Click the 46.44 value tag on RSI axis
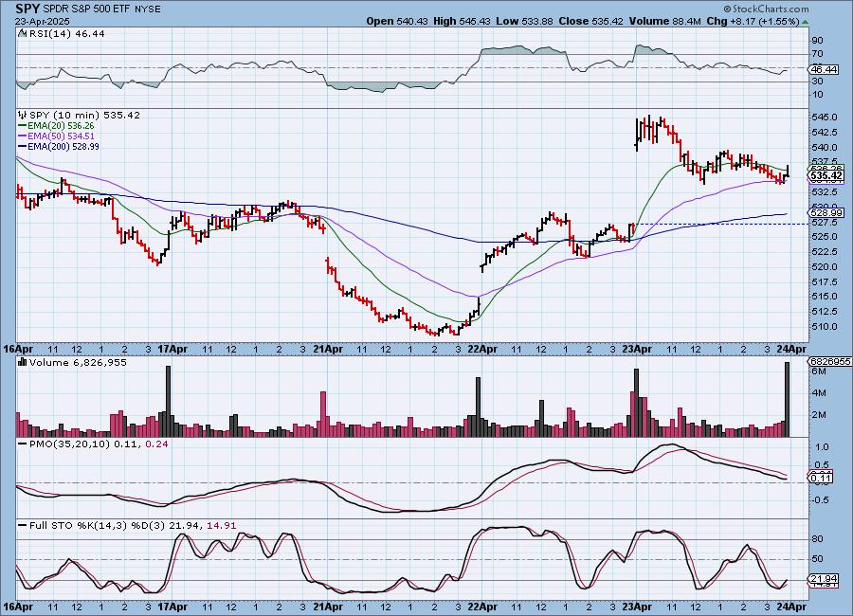Screen dimensions: 853x616 [x=824, y=69]
